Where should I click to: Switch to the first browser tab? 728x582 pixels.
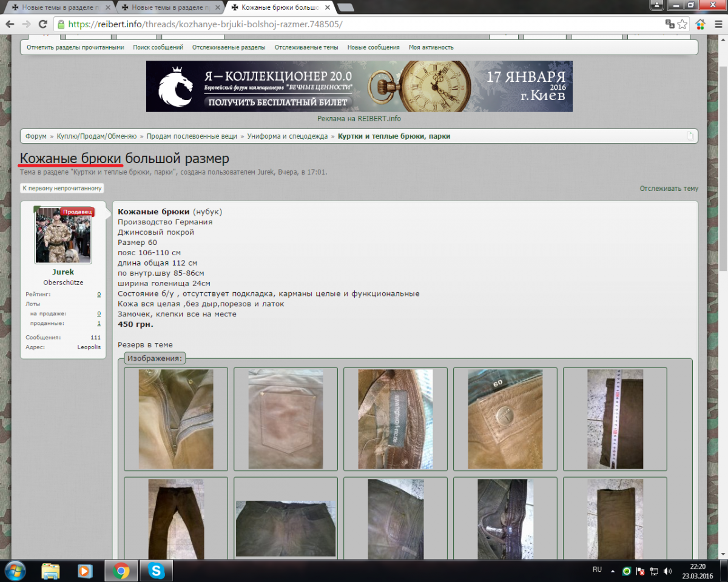pos(58,7)
